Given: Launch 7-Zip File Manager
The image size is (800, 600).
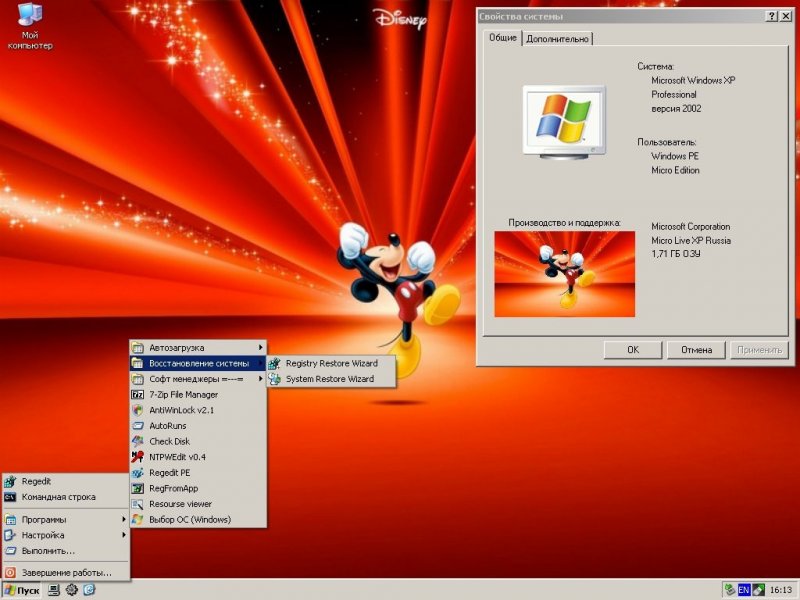Looking at the screenshot, I should pyautogui.click(x=198, y=394).
